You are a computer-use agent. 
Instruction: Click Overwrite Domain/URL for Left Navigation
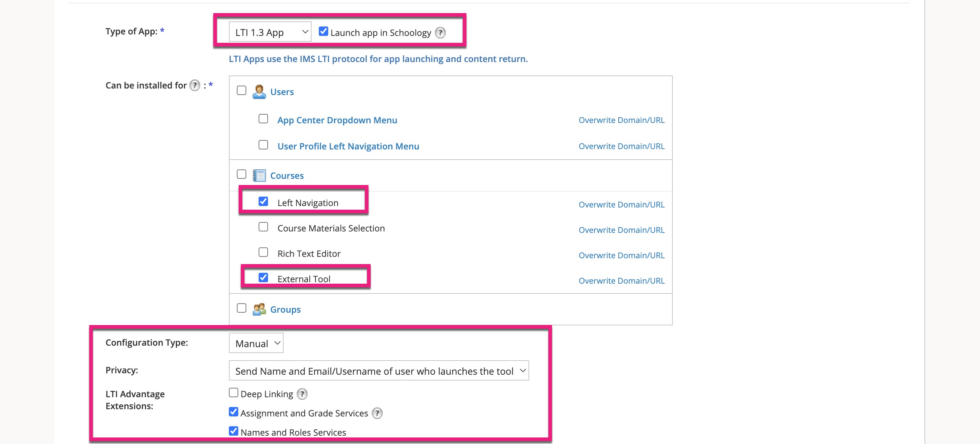[621, 205]
